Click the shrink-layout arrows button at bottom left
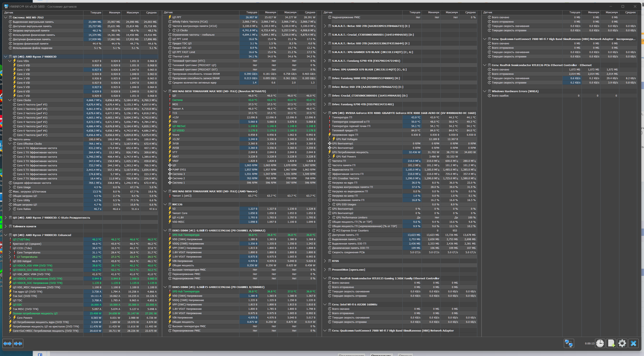The image size is (644, 356). click(x=18, y=344)
